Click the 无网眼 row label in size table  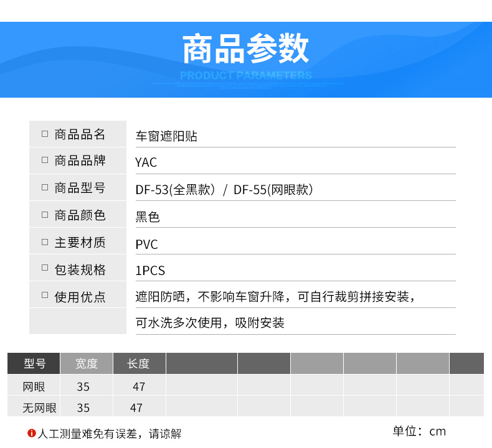tap(39, 408)
